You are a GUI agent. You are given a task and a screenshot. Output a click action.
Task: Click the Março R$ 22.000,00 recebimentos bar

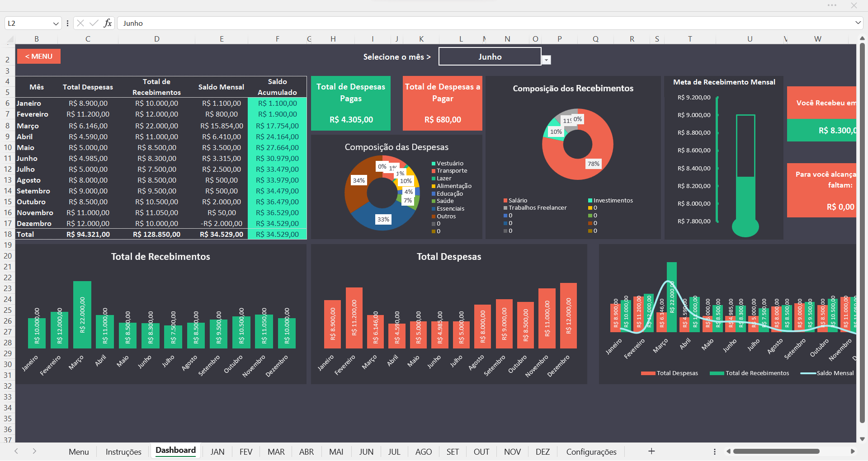(x=82, y=315)
